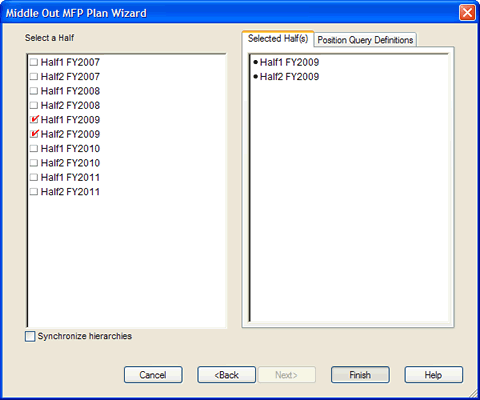Close the Middle Out MFP Plan Wizard

pyautogui.click(x=467, y=13)
